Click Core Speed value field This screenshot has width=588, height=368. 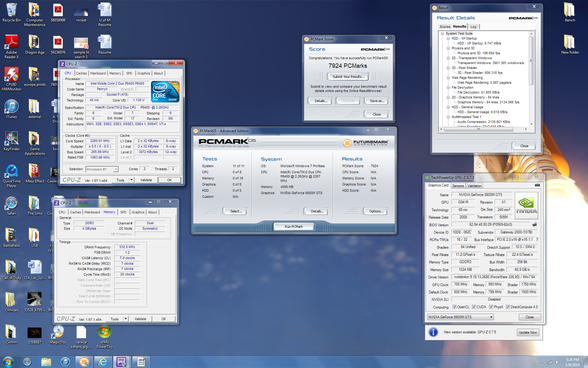[100, 141]
